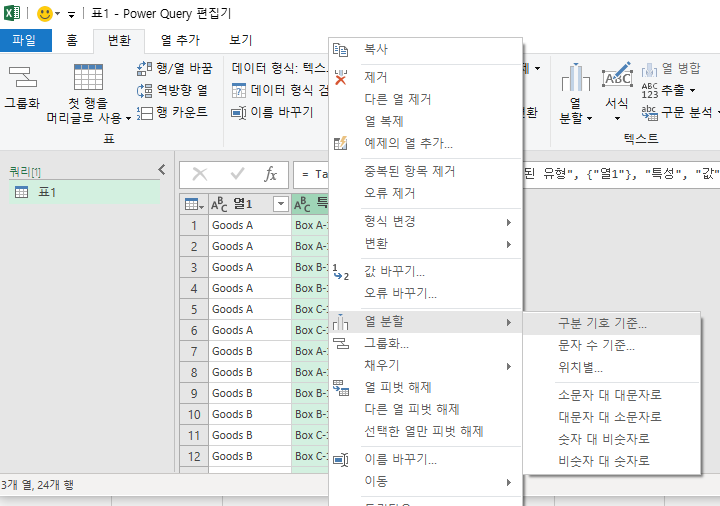Choose 제거 from context menu
720x506 pixels.
[x=425, y=77]
